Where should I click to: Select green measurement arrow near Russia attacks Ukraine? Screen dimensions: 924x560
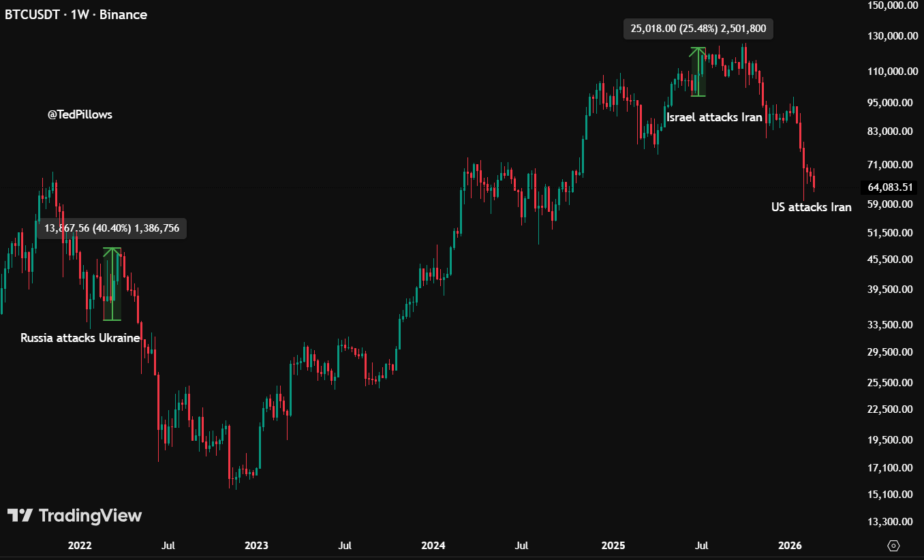(x=112, y=283)
